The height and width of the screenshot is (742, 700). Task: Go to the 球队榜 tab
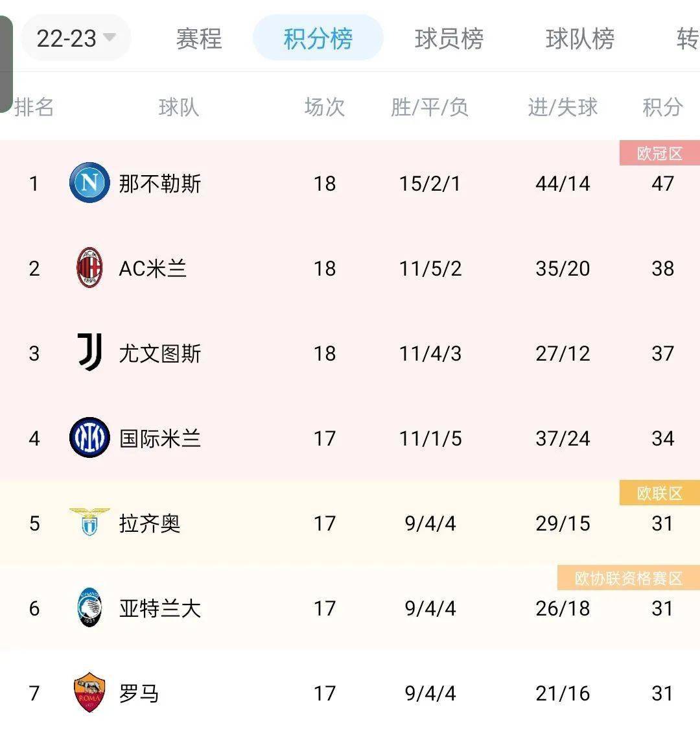pyautogui.click(x=579, y=39)
